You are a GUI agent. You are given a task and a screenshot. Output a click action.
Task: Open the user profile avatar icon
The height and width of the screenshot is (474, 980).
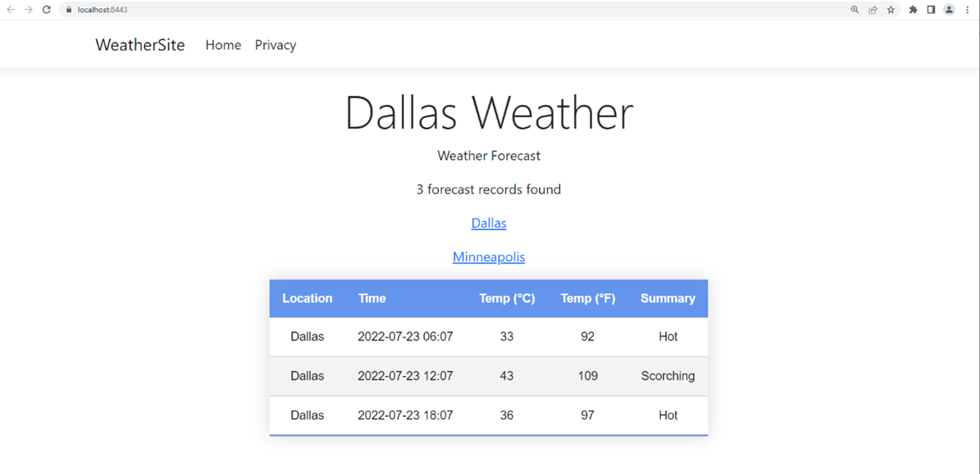point(949,10)
